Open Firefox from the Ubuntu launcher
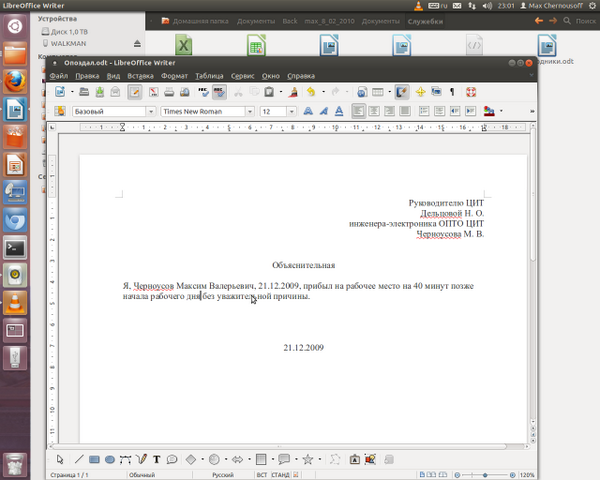 [15, 82]
